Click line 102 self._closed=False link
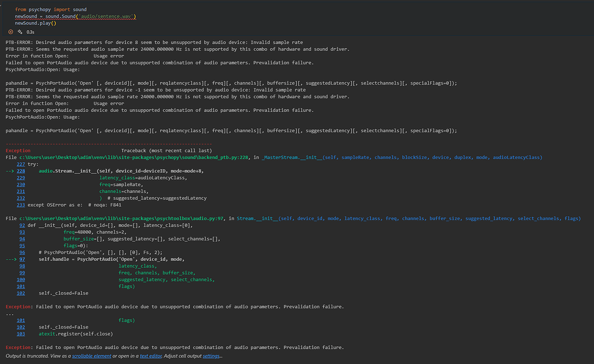The image size is (594, 364). 20,327
